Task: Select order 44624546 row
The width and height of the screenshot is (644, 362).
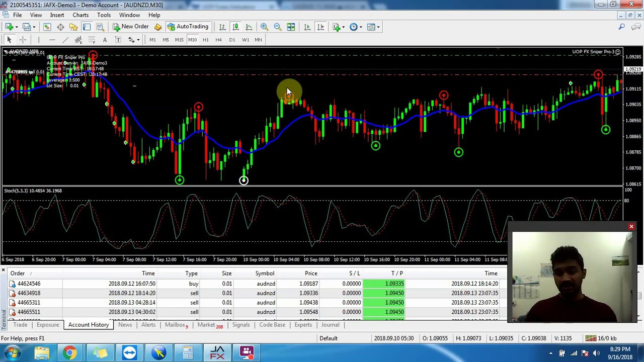Action: click(254, 284)
